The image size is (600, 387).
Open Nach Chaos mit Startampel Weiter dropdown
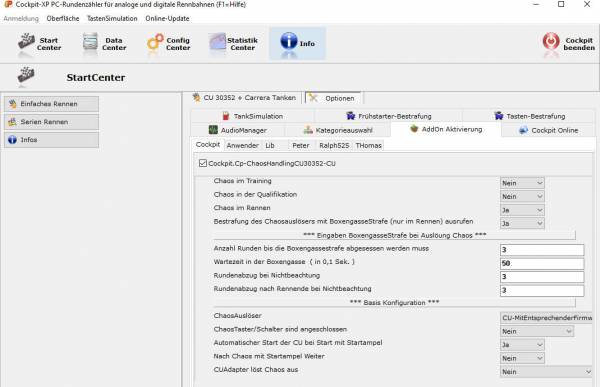coord(522,358)
